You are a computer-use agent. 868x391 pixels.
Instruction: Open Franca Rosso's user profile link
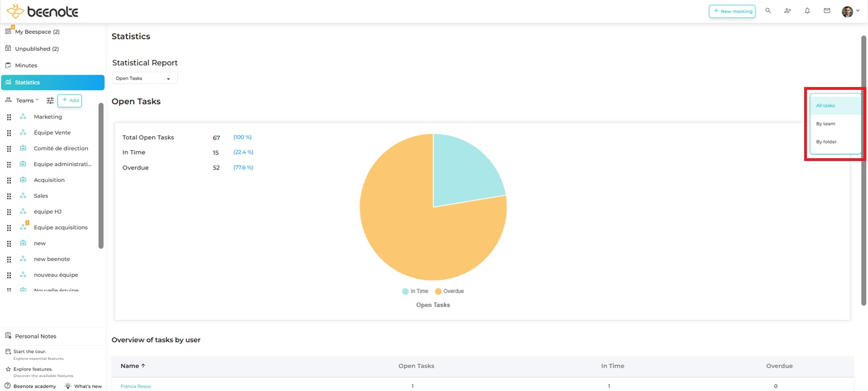136,386
